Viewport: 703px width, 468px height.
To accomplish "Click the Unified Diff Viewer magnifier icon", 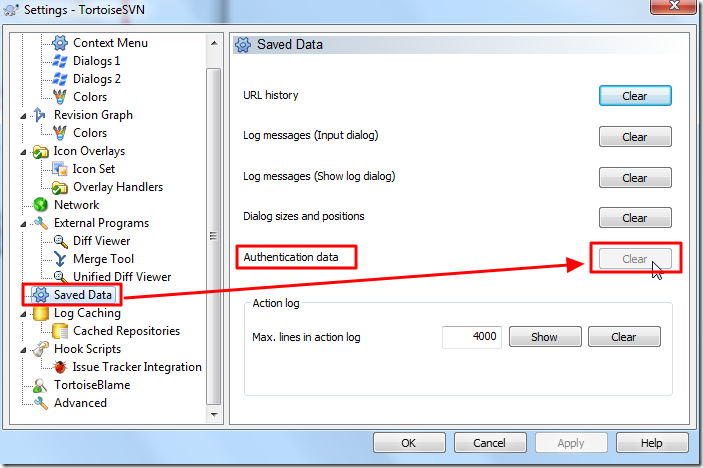I will (60, 277).
